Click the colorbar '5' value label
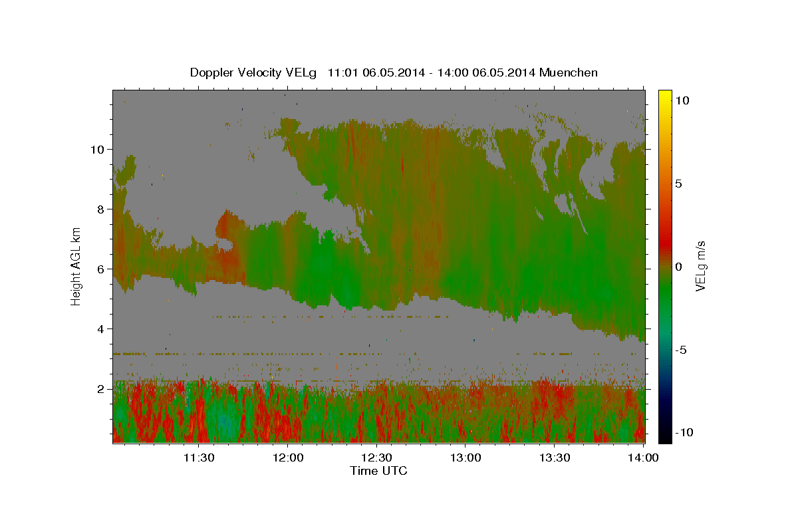Viewport: 798px width, 532px height. [678, 184]
